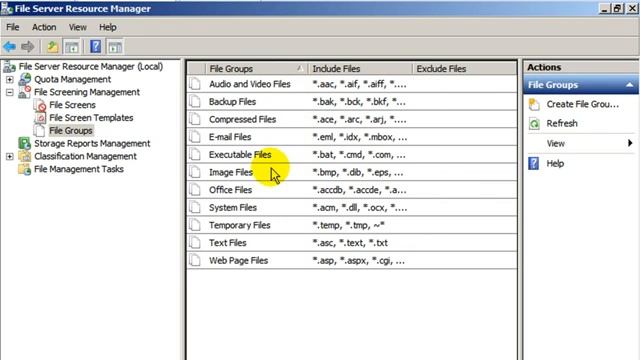Expand the Classification Management tree node
Image resolution: width=640 pixels, height=360 pixels.
[10, 156]
